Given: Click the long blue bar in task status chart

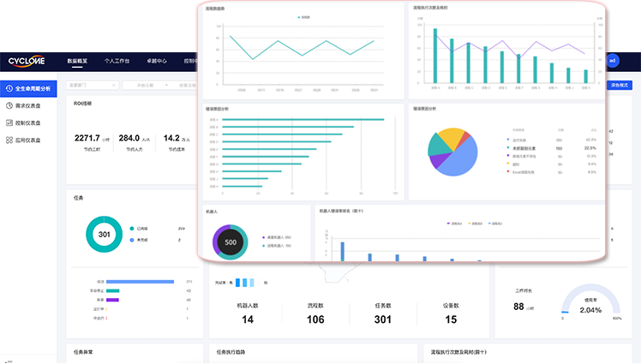Looking at the screenshot, I should point(140,282).
